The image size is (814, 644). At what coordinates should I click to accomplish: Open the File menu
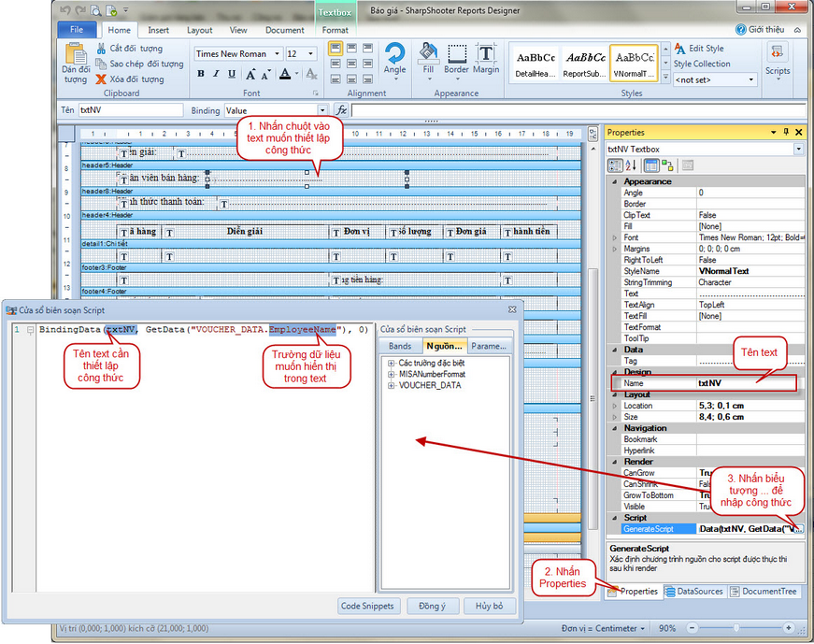point(77,30)
